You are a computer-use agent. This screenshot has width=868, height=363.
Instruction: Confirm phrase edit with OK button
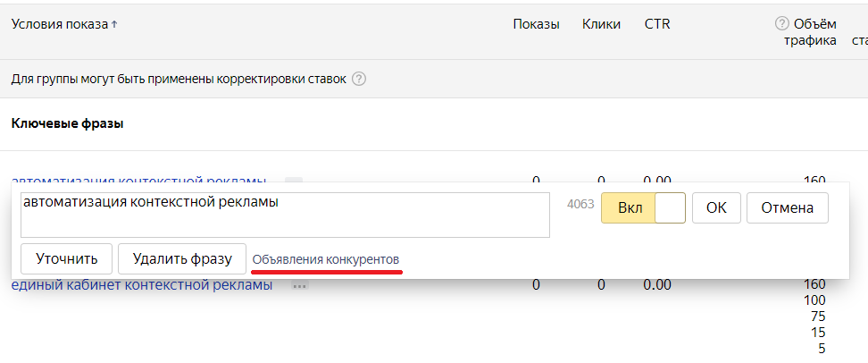[716, 207]
